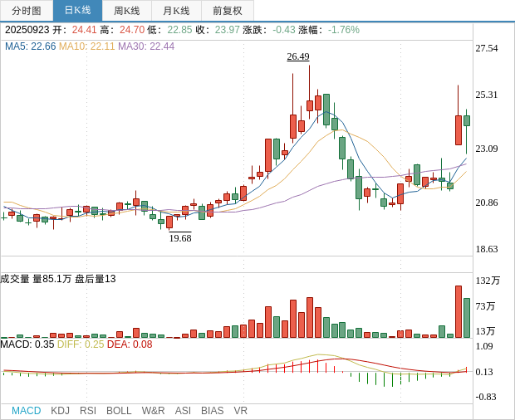This screenshot has width=515, height=420.
Task: Switch to the VR indicator
Action: click(240, 411)
